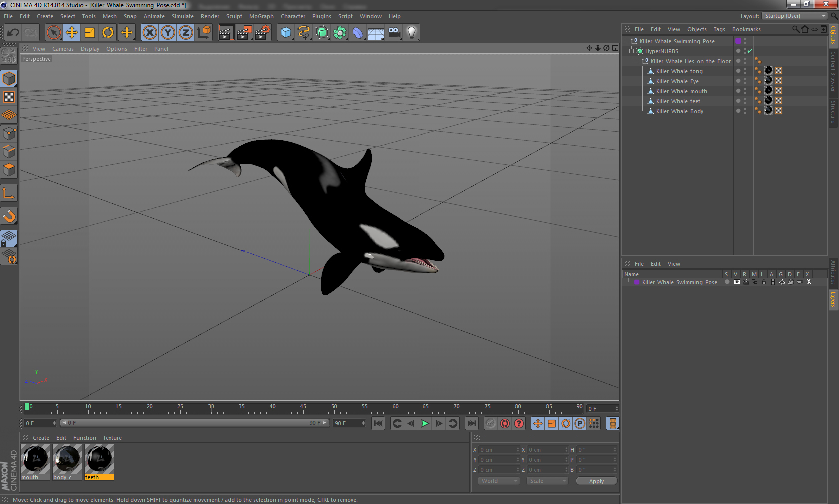Open the material manager Texture menu
This screenshot has width=839, height=504.
112,438
